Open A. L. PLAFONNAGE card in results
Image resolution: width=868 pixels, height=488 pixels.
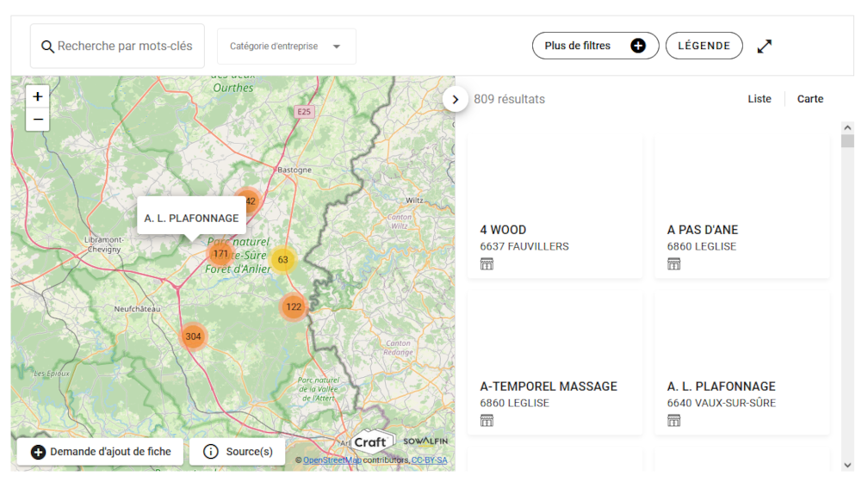coord(742,363)
